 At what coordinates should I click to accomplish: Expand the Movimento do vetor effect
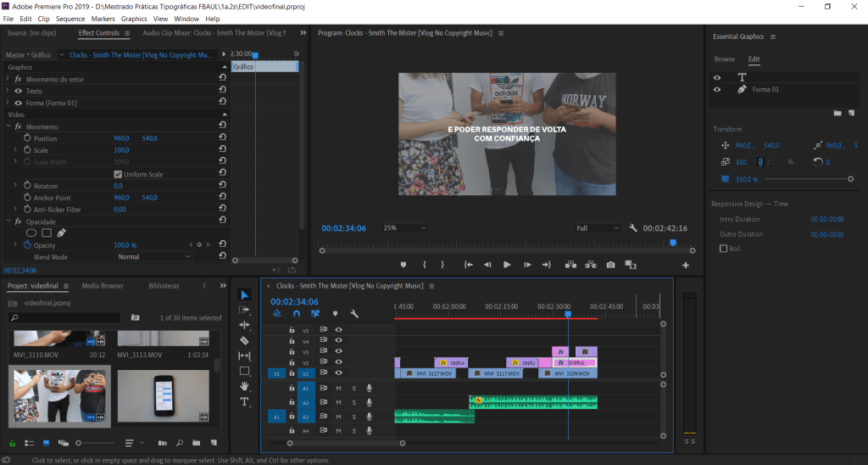tap(8, 79)
